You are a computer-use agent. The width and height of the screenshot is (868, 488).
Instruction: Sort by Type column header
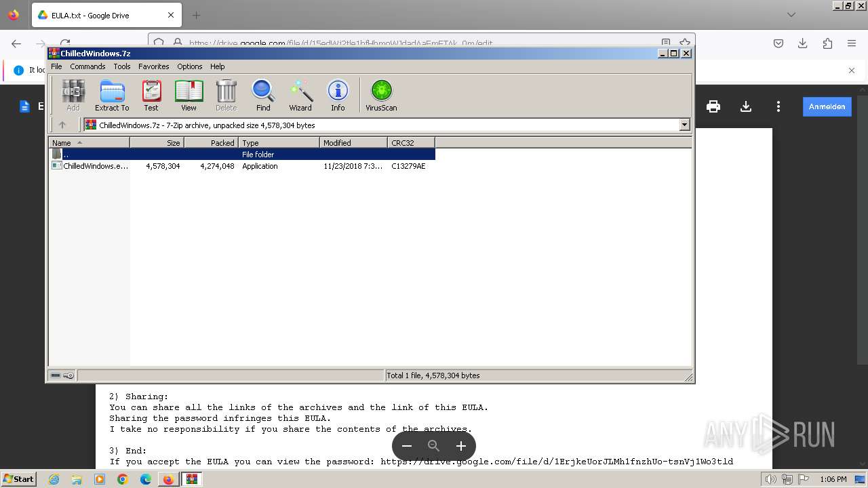(279, 142)
